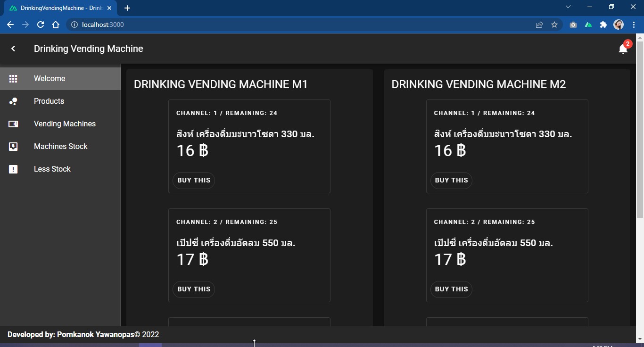Open Machines Stock from the sidebar

(60, 146)
